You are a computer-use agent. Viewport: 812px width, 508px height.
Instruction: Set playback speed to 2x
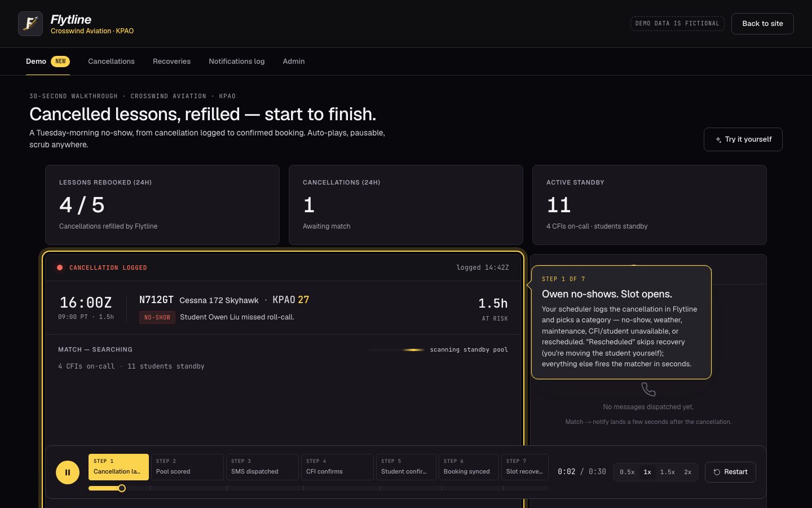(x=688, y=472)
